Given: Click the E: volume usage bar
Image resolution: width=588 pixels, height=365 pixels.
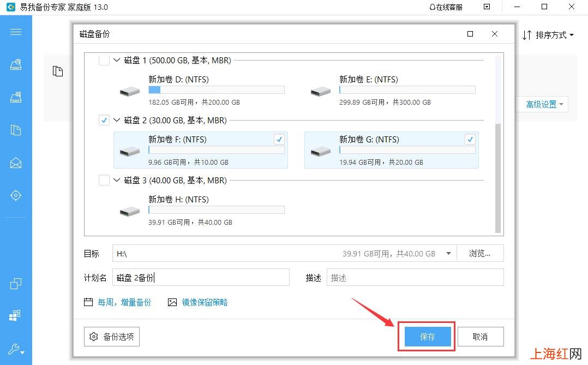Looking at the screenshot, I should click(407, 89).
